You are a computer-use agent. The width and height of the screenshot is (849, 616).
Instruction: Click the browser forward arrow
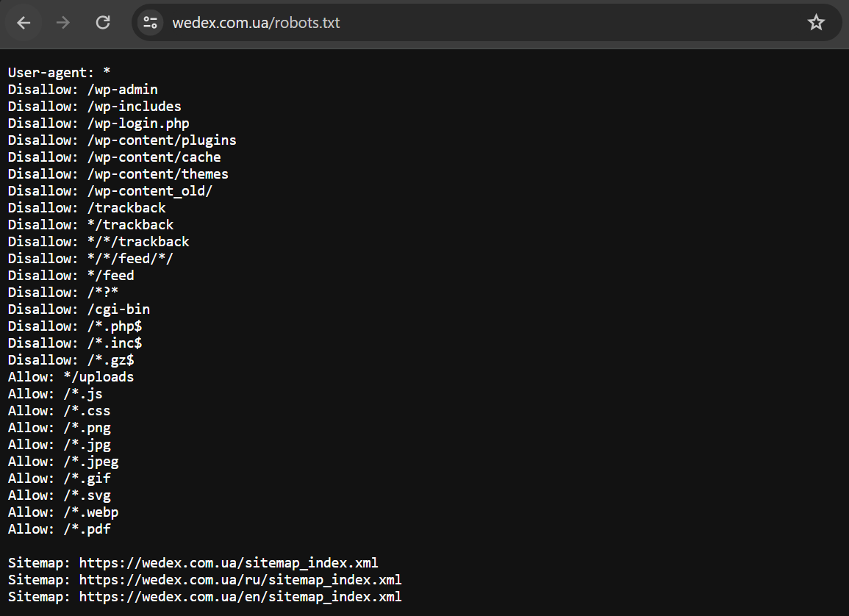(62, 23)
